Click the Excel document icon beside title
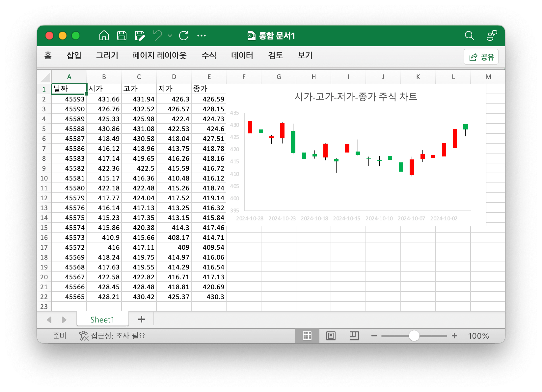 [252, 35]
